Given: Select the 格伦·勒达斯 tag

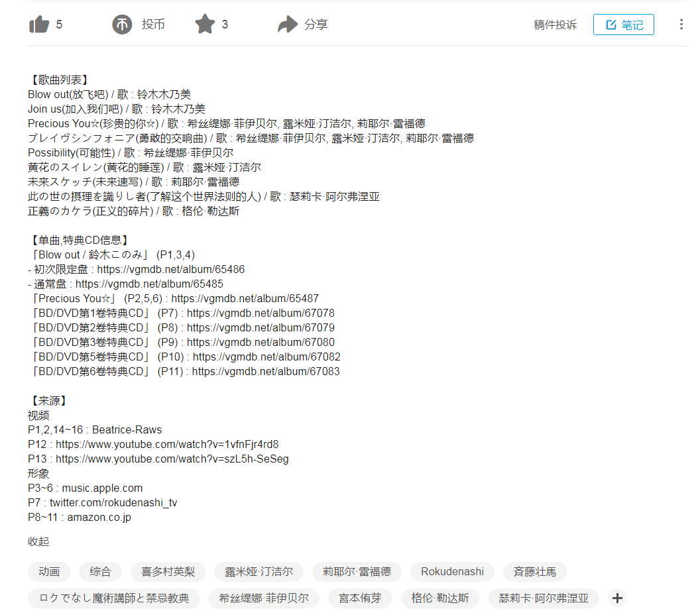Looking at the screenshot, I should [x=440, y=598].
